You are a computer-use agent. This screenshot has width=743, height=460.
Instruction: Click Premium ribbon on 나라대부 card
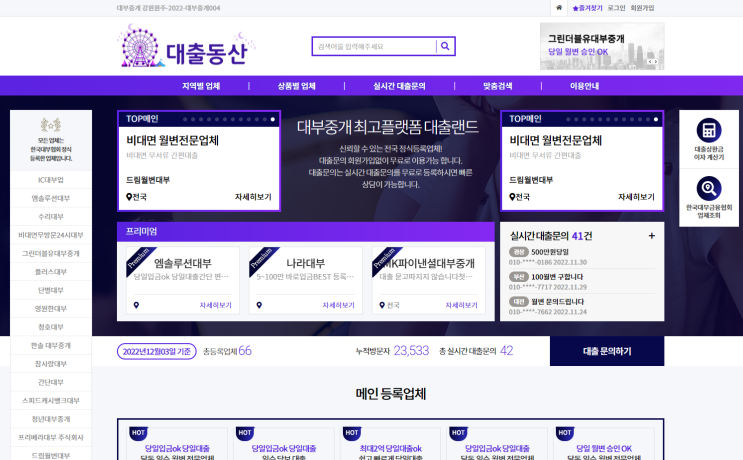click(x=262, y=259)
